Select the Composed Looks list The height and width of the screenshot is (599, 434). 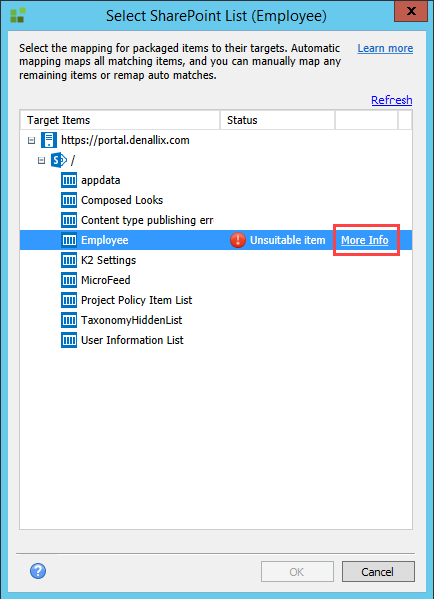coord(122,200)
